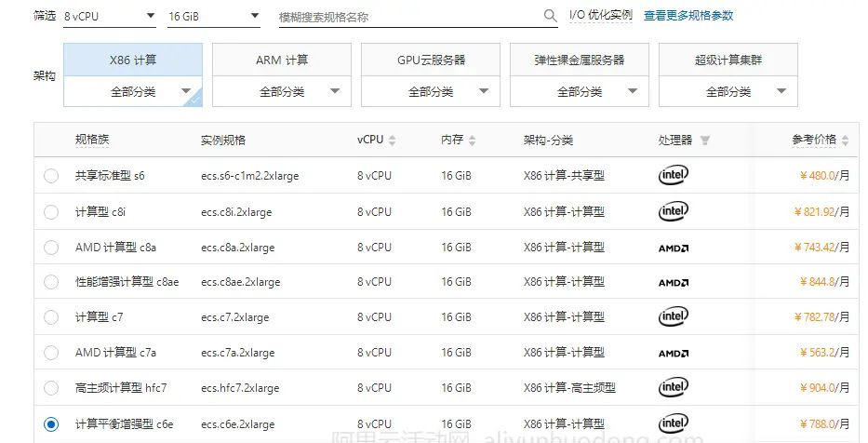Click AMD logo in c8a row
The height and width of the screenshot is (443, 868).
pyautogui.click(x=674, y=248)
